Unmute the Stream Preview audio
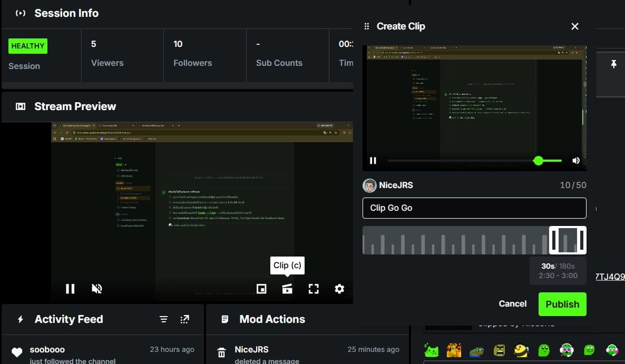 click(x=97, y=289)
